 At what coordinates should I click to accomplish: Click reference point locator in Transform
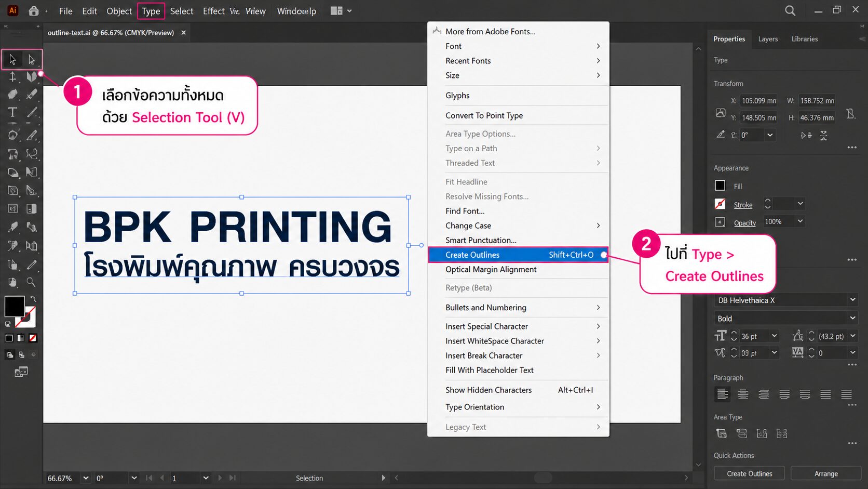pos(721,113)
